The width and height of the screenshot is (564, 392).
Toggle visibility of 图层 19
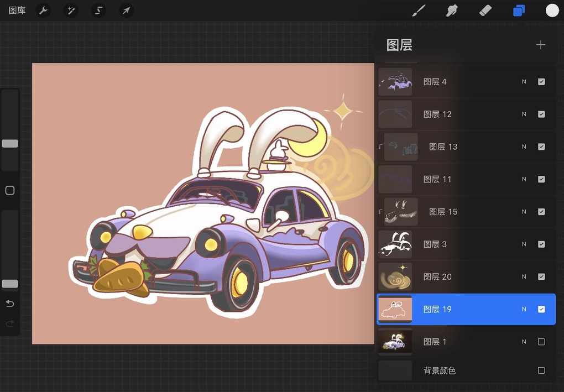coord(541,309)
